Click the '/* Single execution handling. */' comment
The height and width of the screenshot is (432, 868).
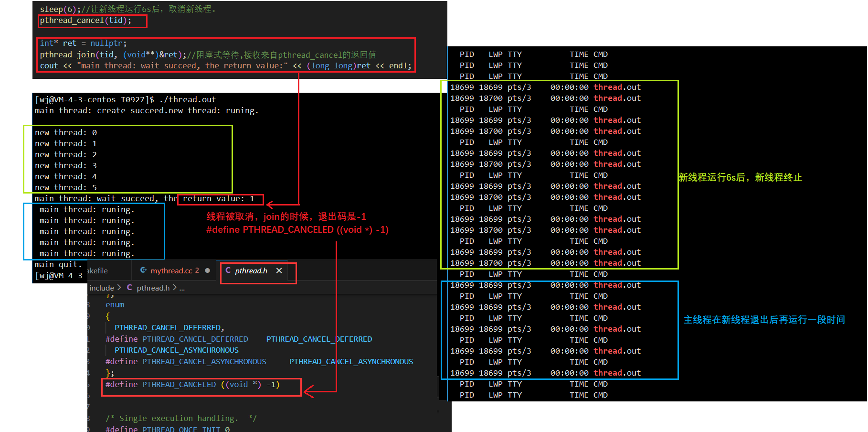pos(181,419)
